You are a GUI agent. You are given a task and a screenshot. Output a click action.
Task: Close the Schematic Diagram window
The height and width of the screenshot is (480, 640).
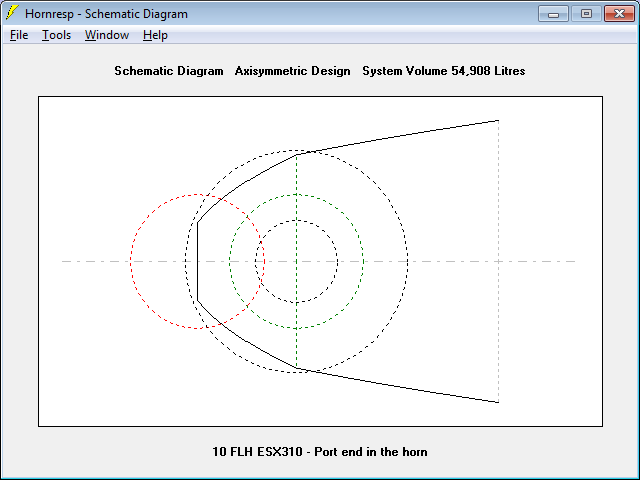pyautogui.click(x=619, y=13)
